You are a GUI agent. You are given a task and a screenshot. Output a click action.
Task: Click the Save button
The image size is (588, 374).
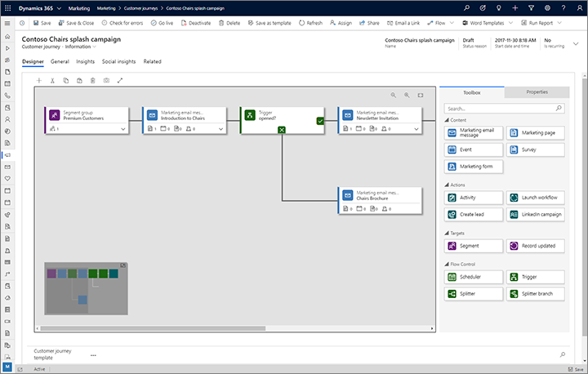[42, 23]
